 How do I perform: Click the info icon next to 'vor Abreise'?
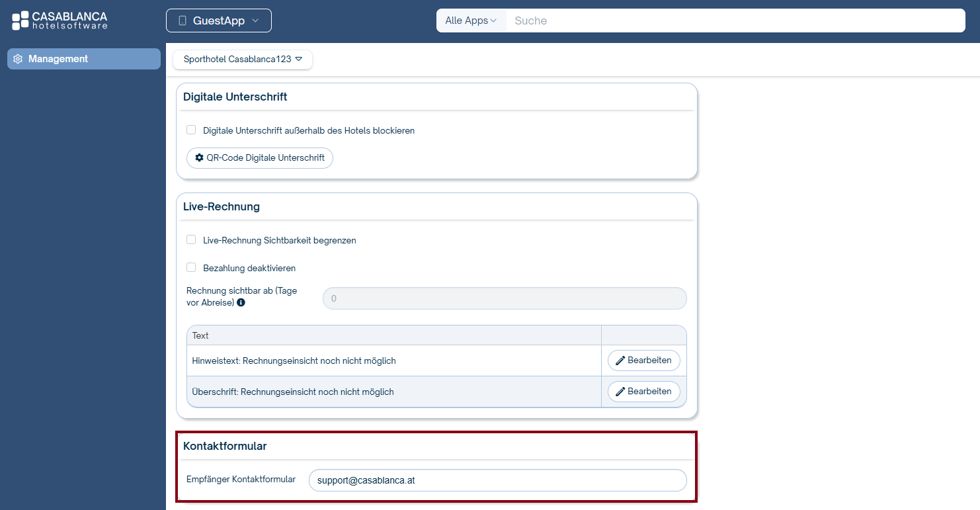[241, 302]
